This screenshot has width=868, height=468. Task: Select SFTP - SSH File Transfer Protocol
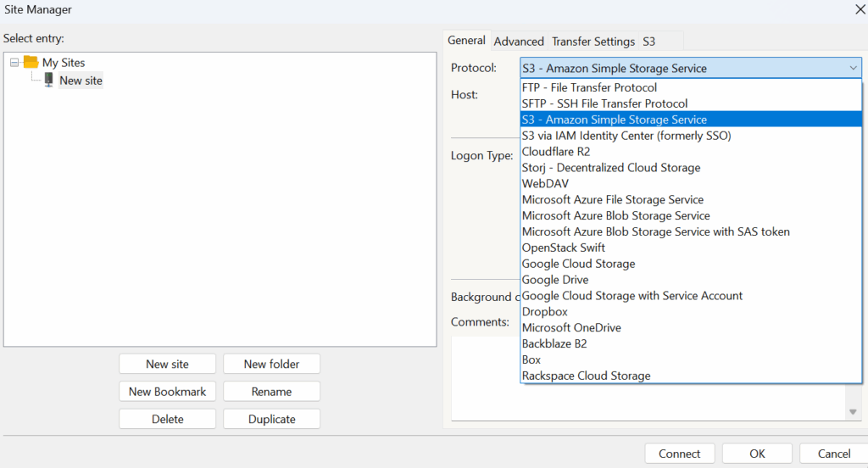pos(604,103)
